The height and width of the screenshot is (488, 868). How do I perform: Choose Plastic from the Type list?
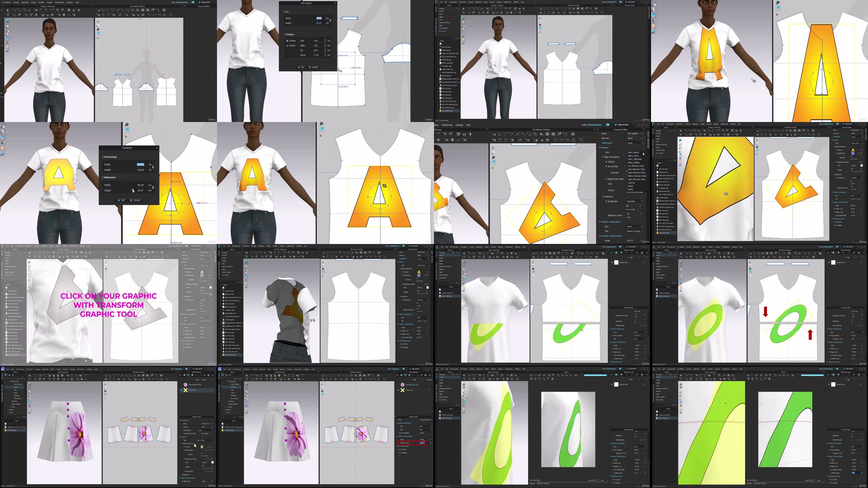631,189
